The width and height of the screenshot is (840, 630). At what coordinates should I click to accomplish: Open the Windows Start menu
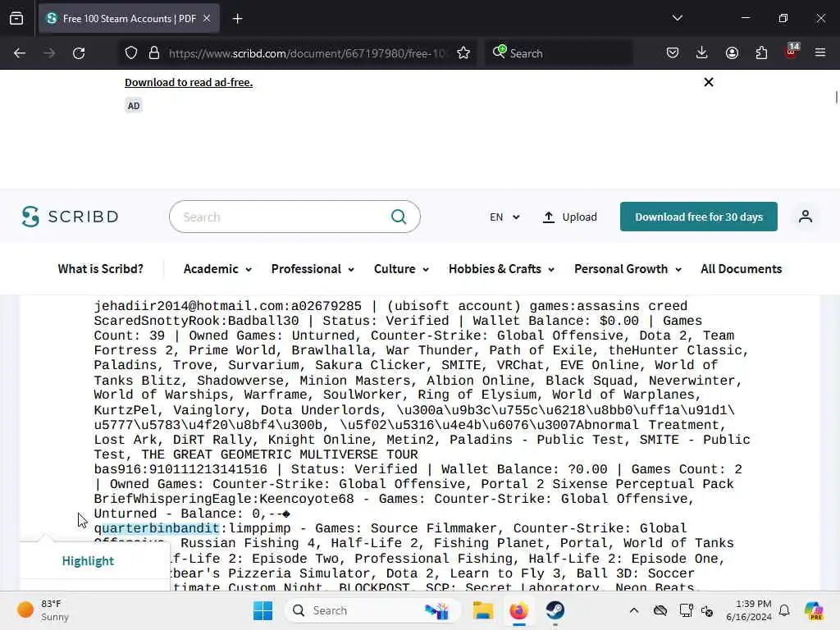point(262,610)
